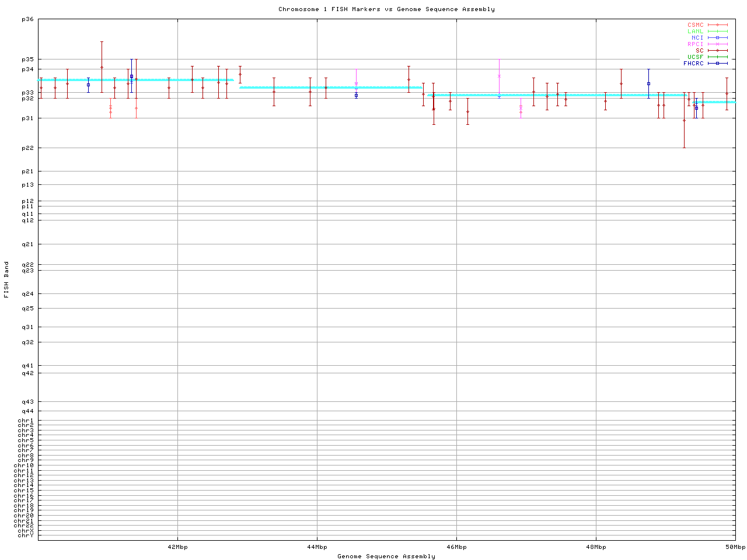Click the FHCRC legend blue square marker
Image resolution: width=747 pixels, height=560 pixels.
tap(717, 64)
